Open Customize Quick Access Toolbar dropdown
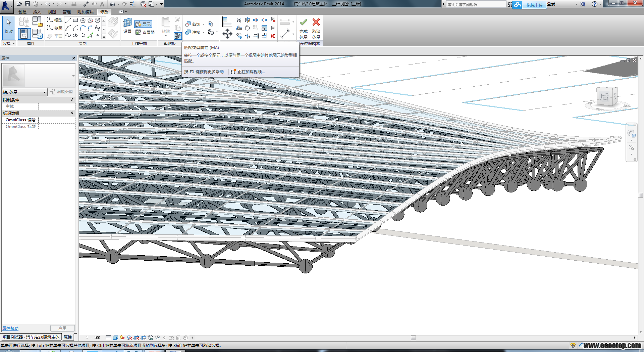This screenshot has width=644, height=352. point(161,4)
